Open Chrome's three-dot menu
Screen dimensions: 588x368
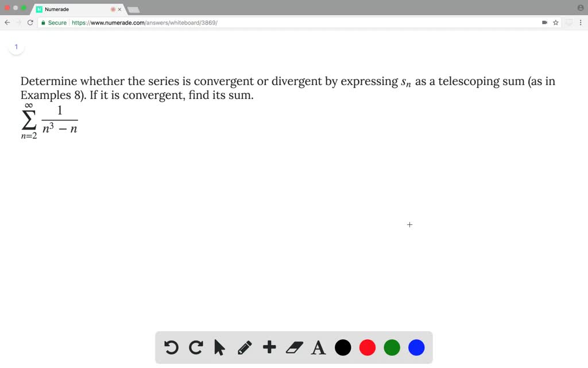click(581, 22)
